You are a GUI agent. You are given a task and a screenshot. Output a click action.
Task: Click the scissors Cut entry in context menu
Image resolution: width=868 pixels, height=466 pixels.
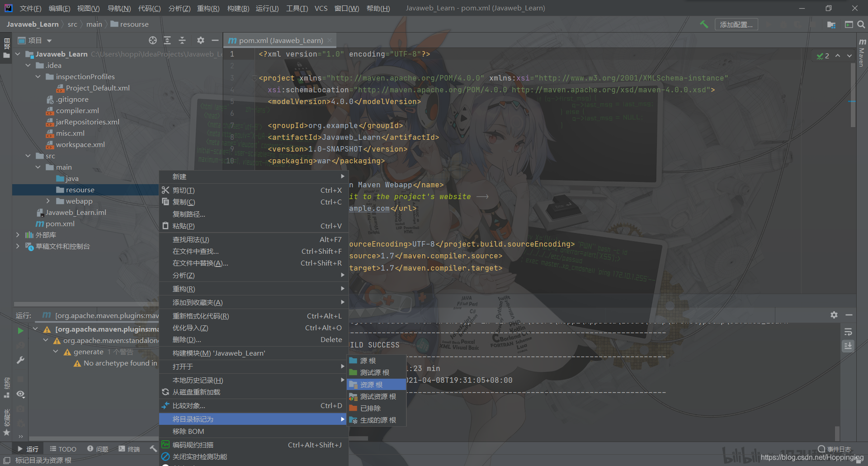pos(254,190)
